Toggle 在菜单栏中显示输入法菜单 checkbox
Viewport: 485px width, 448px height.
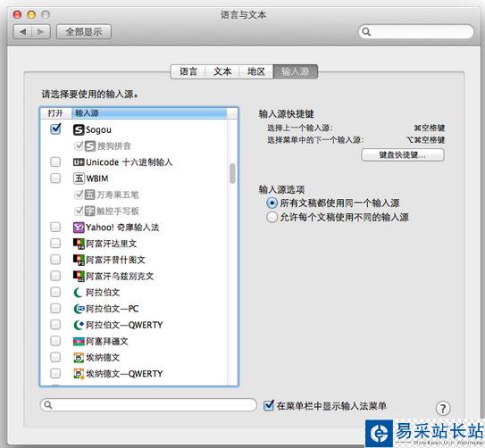tap(269, 405)
